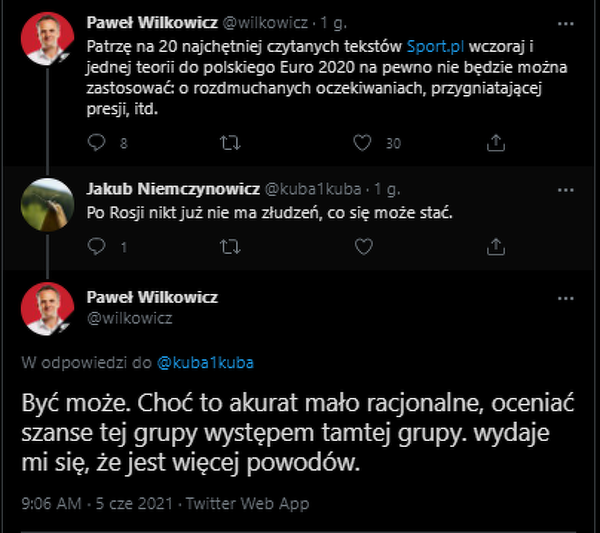Click Paweł Wilkowicz's avatar in top tweet
600x533 pixels.
click(x=45, y=40)
